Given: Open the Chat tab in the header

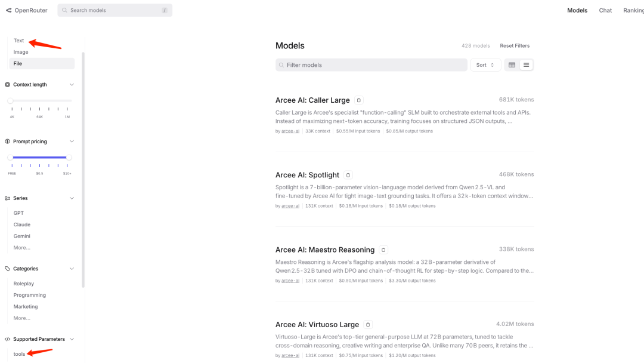Looking at the screenshot, I should 605,10.
